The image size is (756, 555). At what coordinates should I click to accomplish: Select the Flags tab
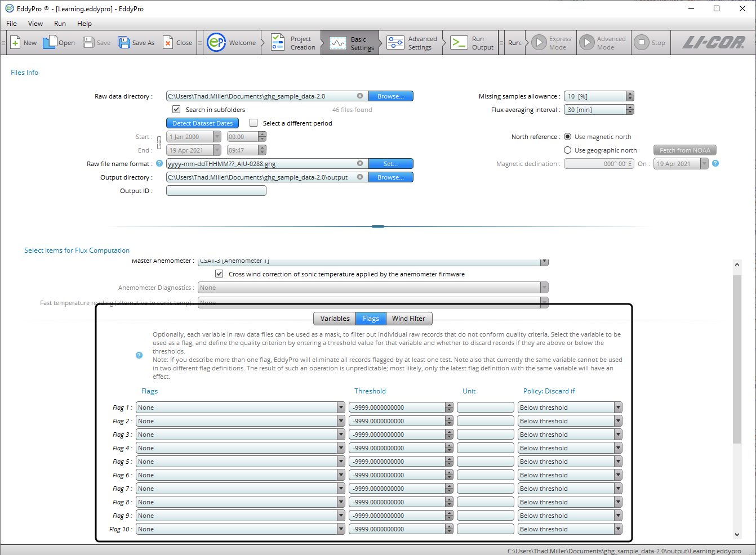pos(371,319)
